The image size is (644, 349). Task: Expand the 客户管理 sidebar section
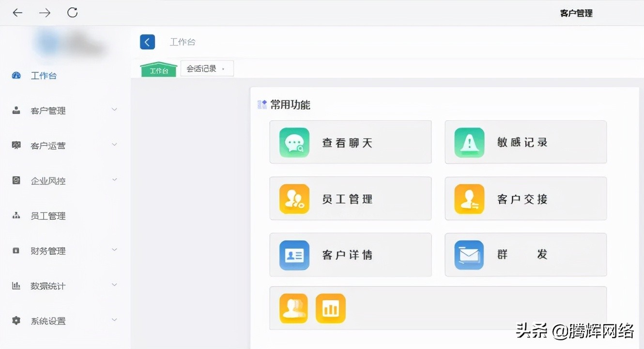[x=114, y=110]
